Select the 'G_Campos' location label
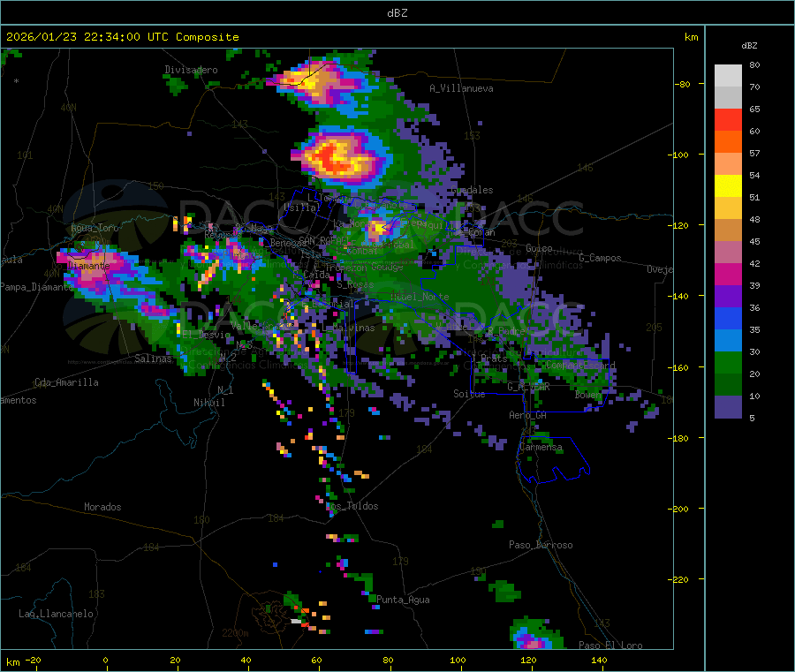795x672 pixels. coord(600,258)
